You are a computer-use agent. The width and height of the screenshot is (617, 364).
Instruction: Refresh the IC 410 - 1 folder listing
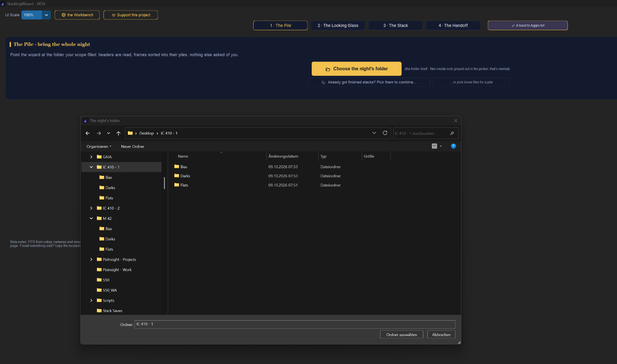tap(385, 133)
